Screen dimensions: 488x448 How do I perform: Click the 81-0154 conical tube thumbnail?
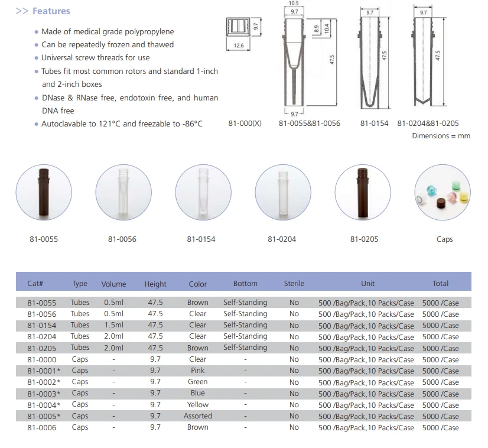coord(203,193)
